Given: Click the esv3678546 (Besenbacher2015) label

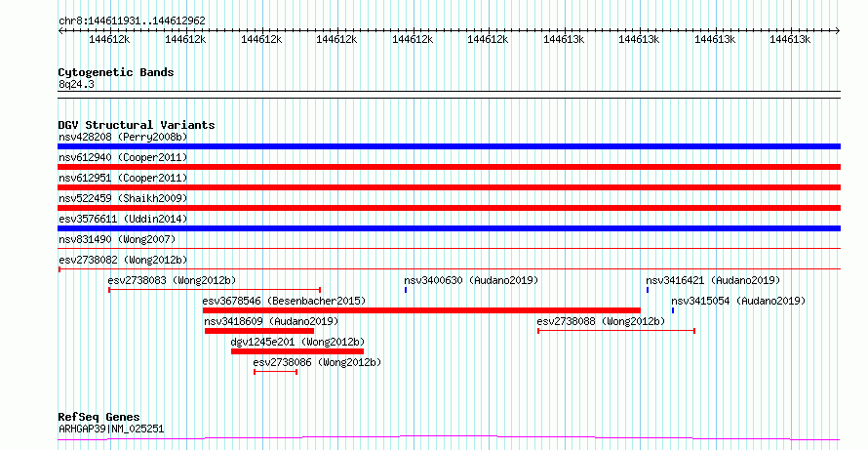Looking at the screenshot, I should [284, 301].
